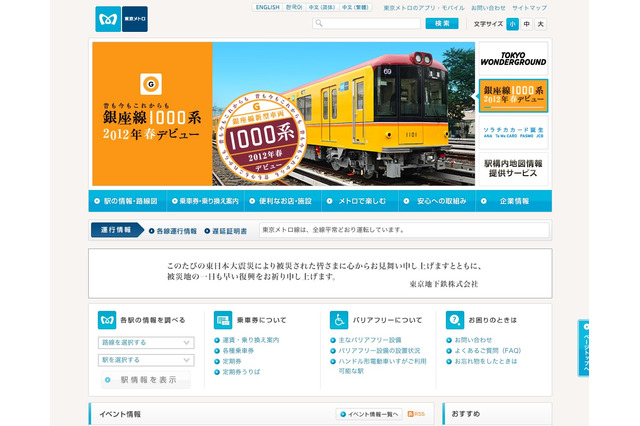640x426 pixels.
Task: Click the Ginza line G icon on banner
Action: (x=151, y=84)
